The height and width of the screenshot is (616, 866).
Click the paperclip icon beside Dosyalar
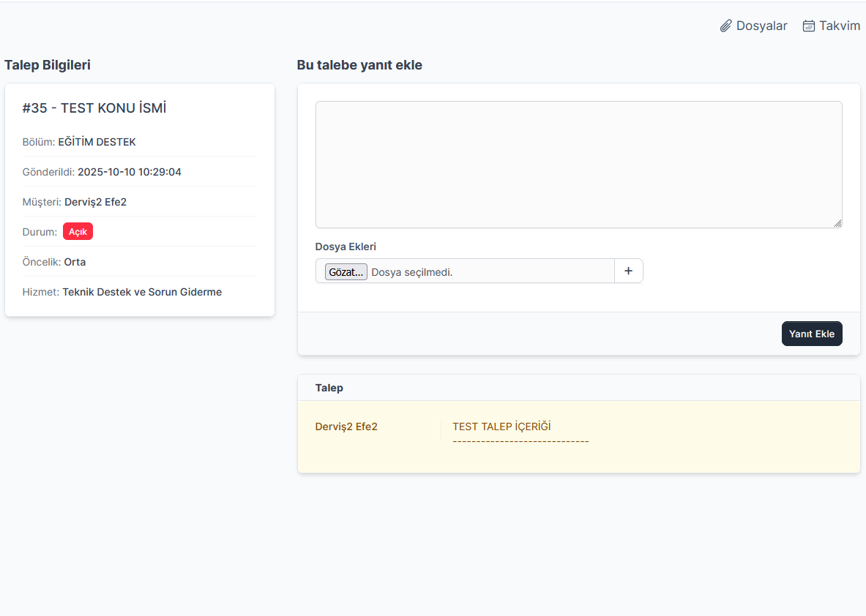click(x=725, y=26)
